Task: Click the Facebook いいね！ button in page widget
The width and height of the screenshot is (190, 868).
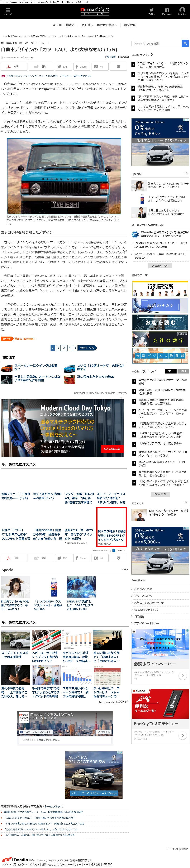Action: [35, 732]
